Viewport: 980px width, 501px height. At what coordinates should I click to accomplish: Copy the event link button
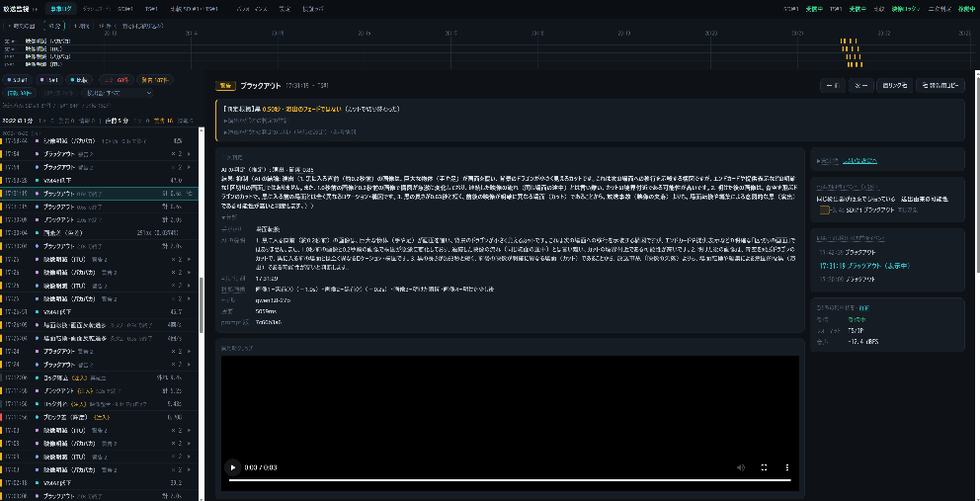coord(894,86)
